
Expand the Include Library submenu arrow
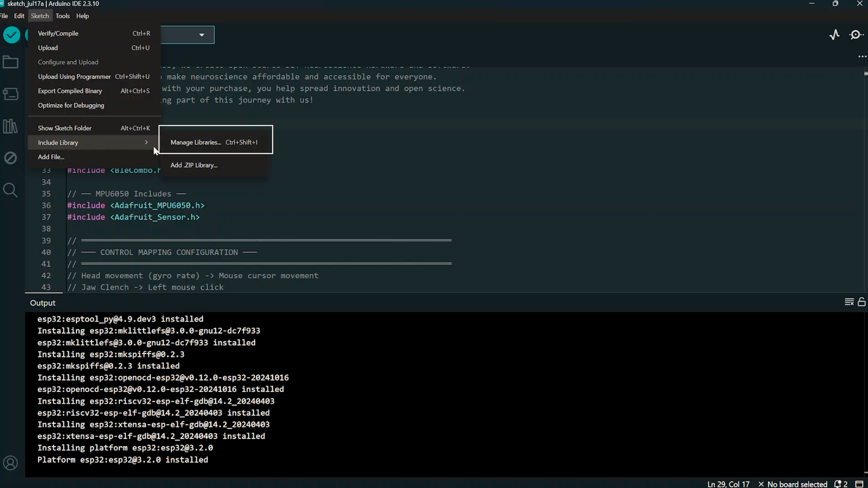point(146,142)
